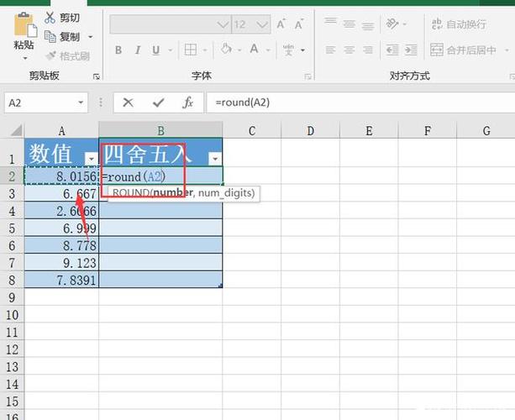Image resolution: width=515 pixels, height=420 pixels.
Task: Click the Align Right icon
Action: [368, 50]
